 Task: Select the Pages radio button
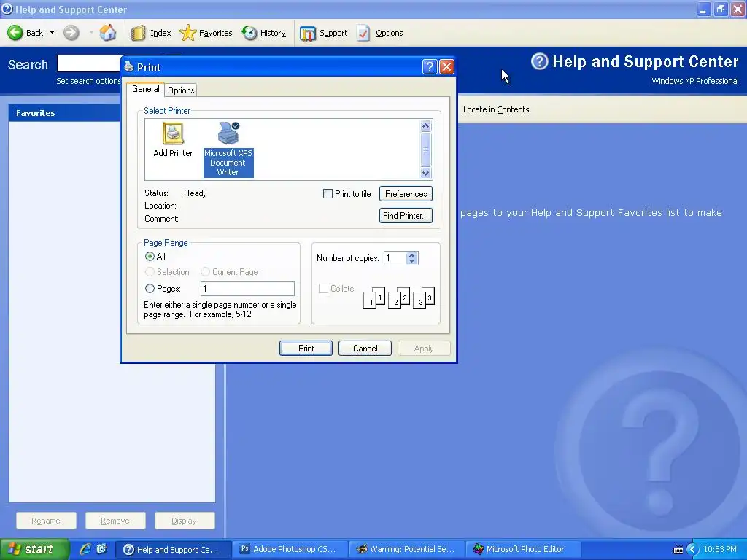click(x=150, y=289)
